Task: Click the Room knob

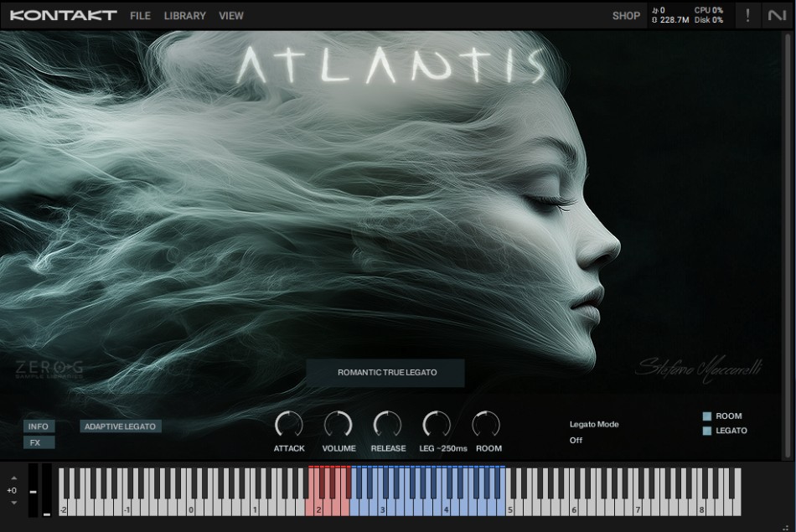Action: click(486, 425)
